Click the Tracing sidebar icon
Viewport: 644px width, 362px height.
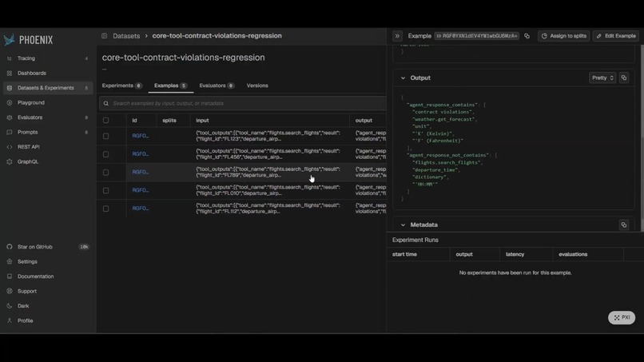coord(10,58)
